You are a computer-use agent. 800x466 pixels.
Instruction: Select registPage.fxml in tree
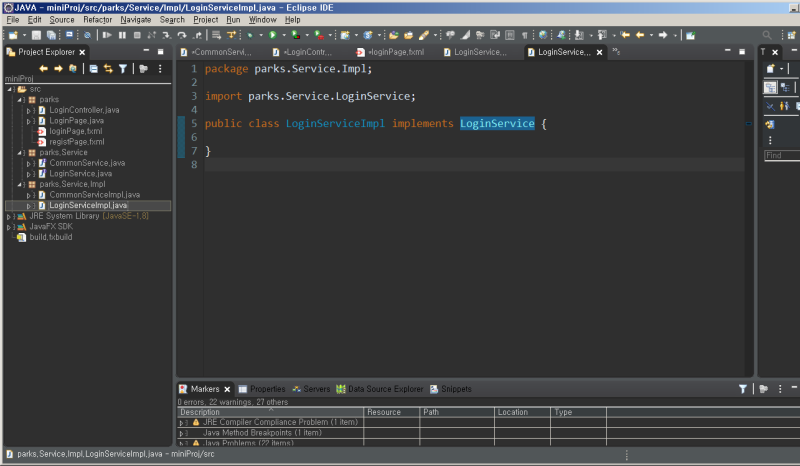77,142
